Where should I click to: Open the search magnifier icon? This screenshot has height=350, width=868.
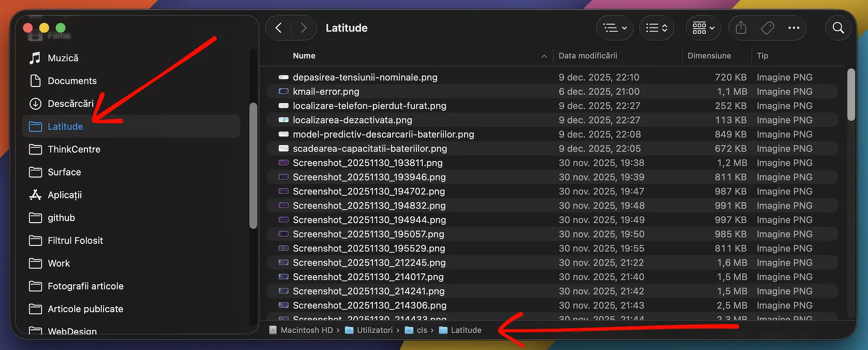point(838,28)
